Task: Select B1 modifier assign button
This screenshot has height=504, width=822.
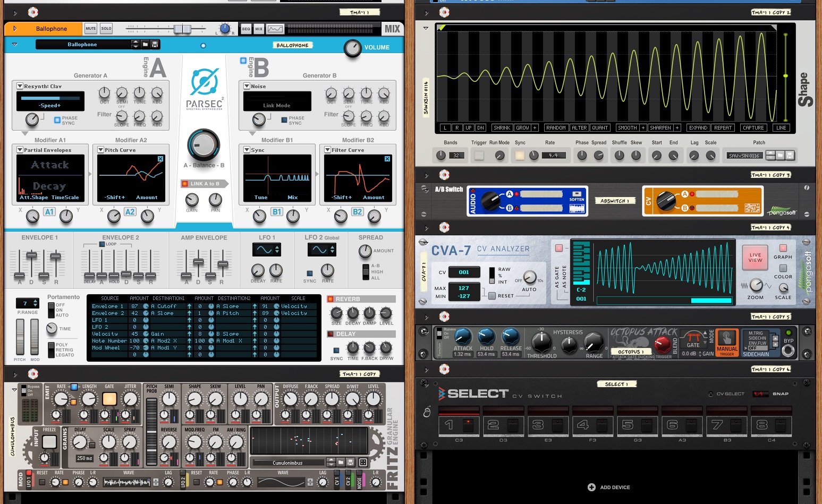Action: point(277,211)
